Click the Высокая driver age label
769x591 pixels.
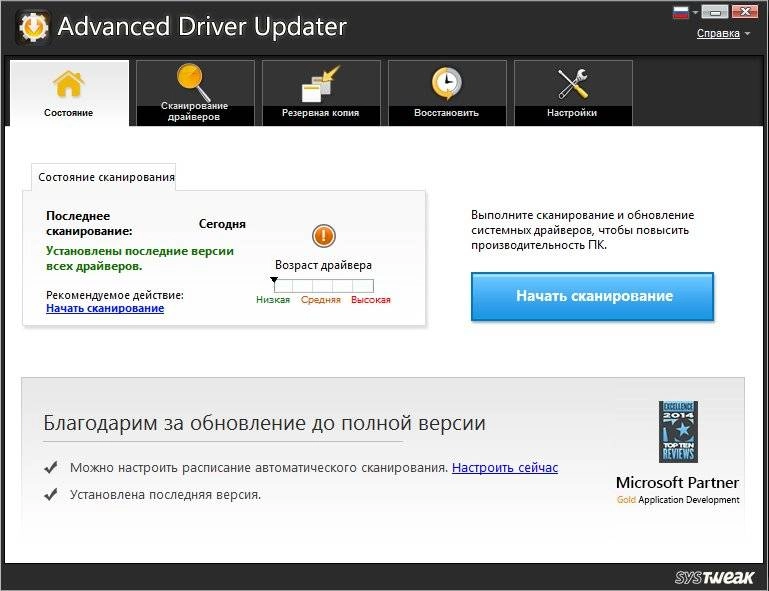click(371, 300)
